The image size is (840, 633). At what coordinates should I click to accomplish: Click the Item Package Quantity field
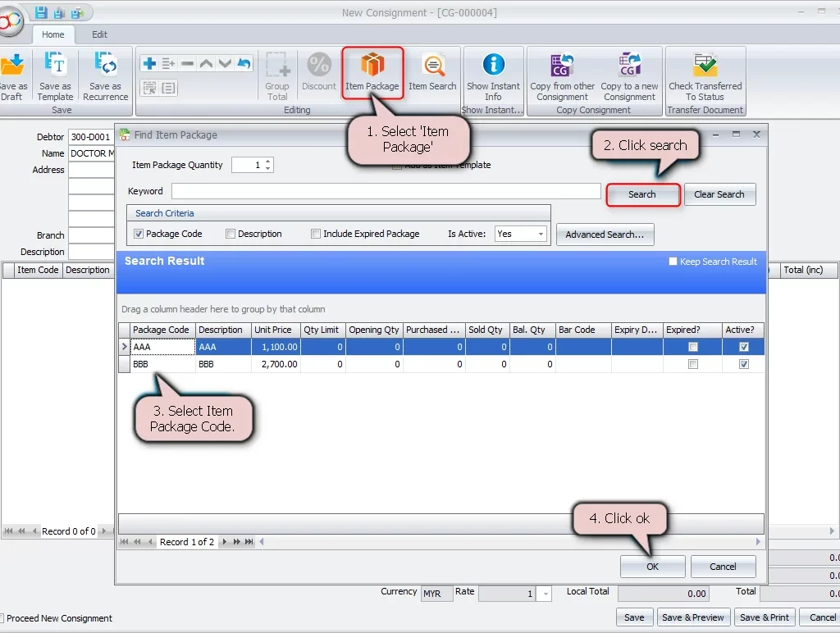(248, 165)
